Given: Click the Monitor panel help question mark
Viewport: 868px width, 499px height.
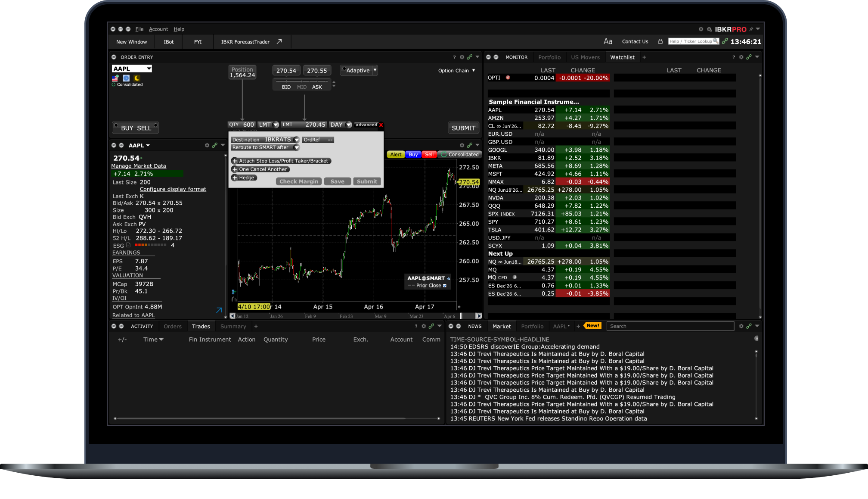Looking at the screenshot, I should pyautogui.click(x=734, y=57).
